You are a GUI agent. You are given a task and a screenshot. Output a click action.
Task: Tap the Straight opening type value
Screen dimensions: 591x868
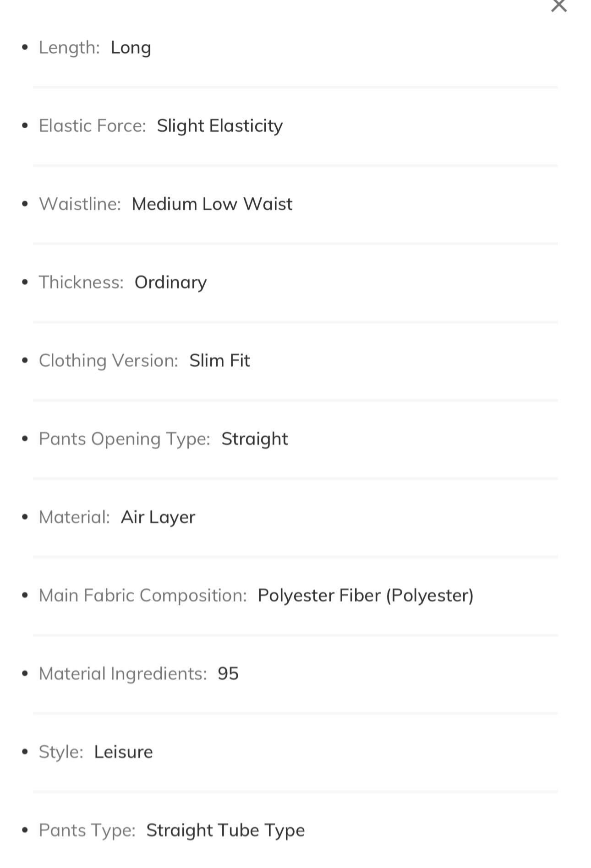[x=255, y=439]
